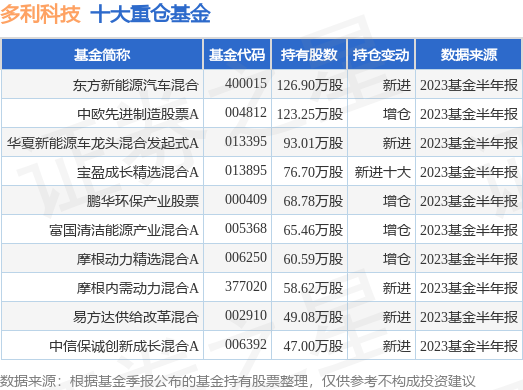Click fund code 000409

[x=246, y=200]
